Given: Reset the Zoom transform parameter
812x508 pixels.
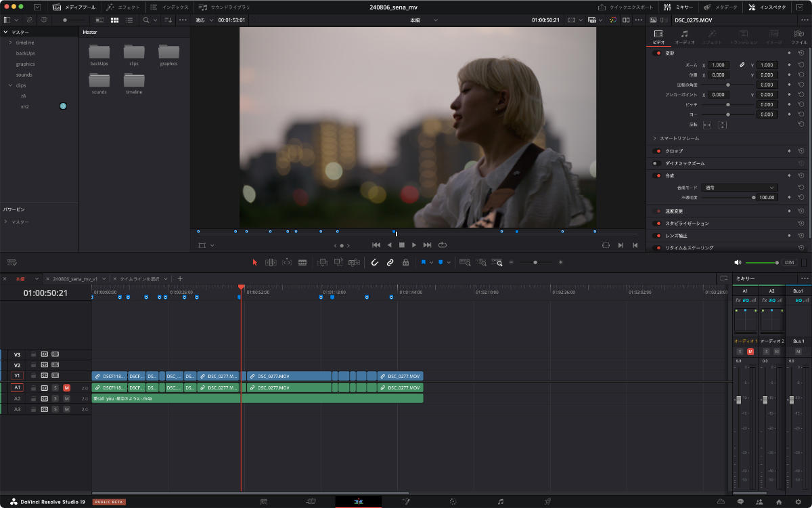Looking at the screenshot, I should click(800, 65).
